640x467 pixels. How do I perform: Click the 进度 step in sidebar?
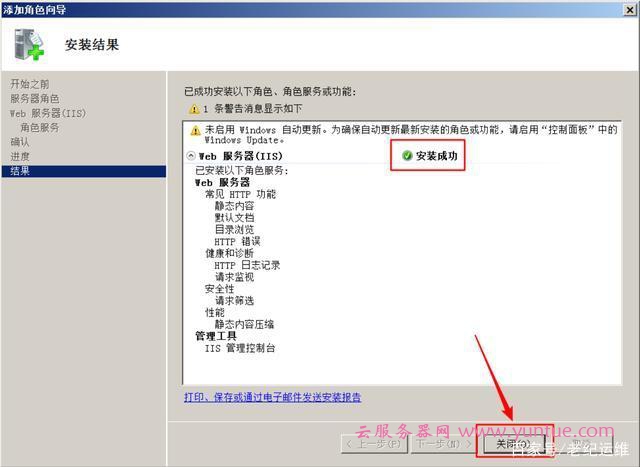pyautogui.click(x=20, y=157)
